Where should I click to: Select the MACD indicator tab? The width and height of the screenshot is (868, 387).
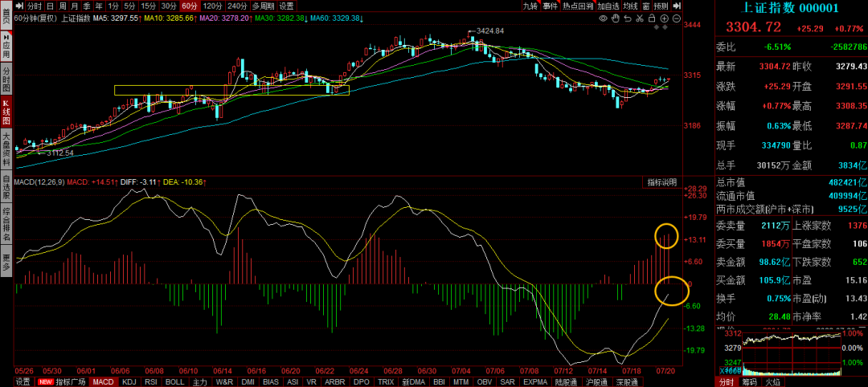(104, 381)
